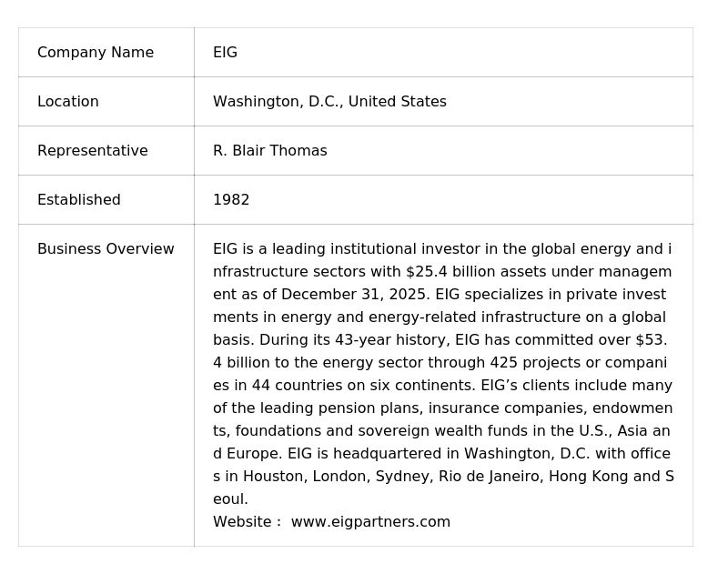
Task: Click the line mentioning sovereign wealth funds
Action: tap(441, 431)
